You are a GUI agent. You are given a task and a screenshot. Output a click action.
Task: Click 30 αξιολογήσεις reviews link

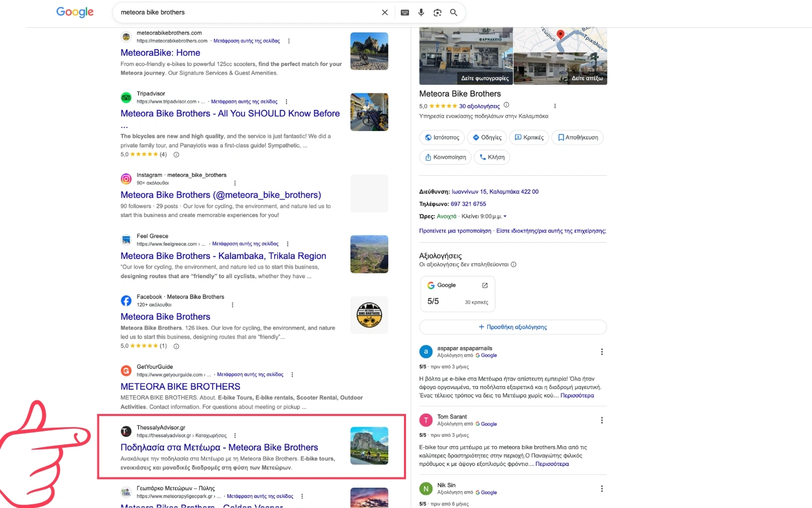[x=480, y=106]
